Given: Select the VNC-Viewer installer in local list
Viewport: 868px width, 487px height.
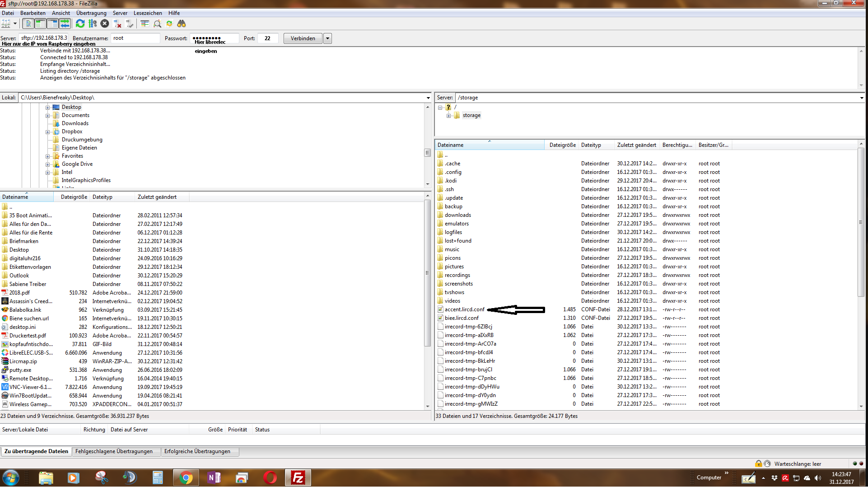Looking at the screenshot, I should pos(31,387).
